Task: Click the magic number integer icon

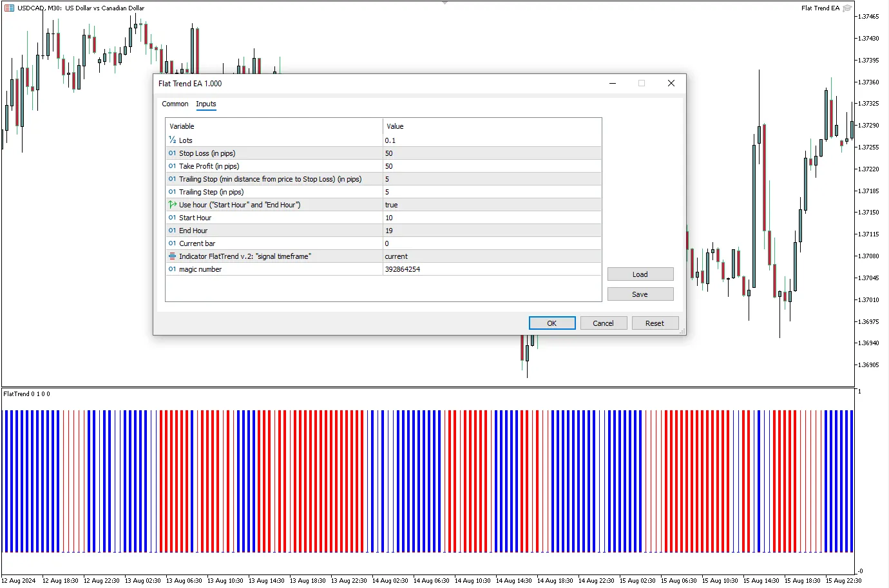Action: (x=172, y=269)
